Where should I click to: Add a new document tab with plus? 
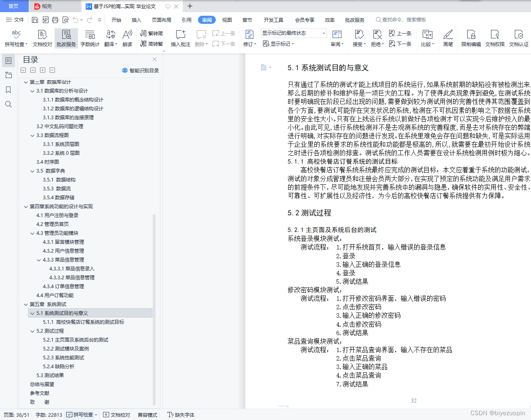pyautogui.click(x=190, y=6)
